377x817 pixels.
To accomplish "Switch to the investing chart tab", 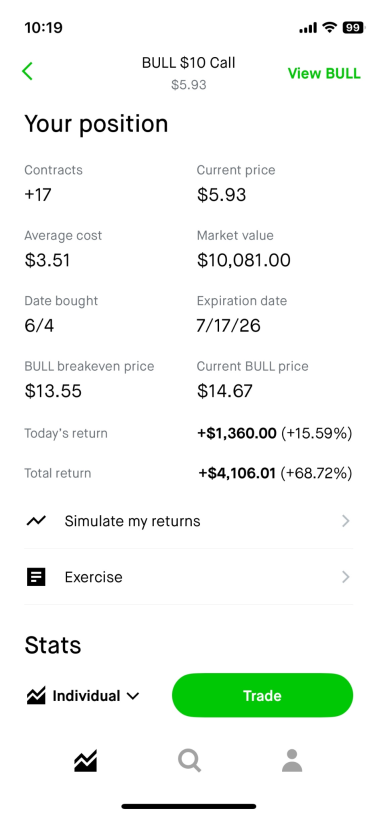I will 85,761.
